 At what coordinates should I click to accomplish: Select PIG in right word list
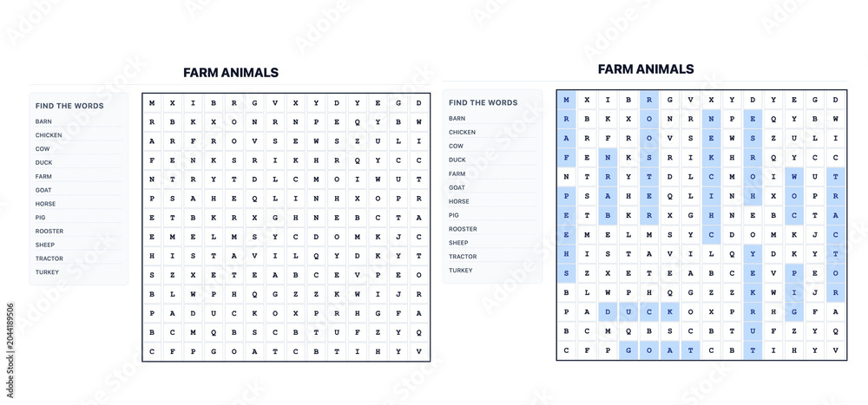point(453,215)
